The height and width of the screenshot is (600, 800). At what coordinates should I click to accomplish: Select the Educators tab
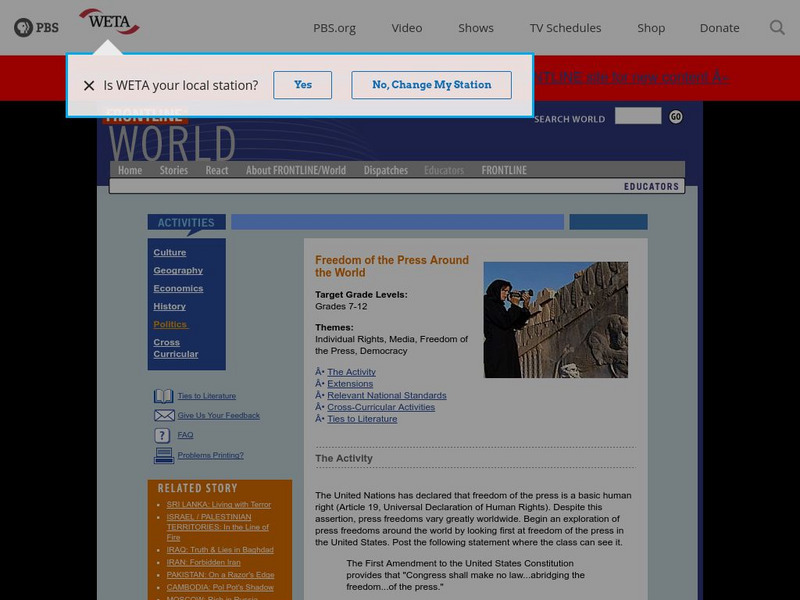coord(444,170)
